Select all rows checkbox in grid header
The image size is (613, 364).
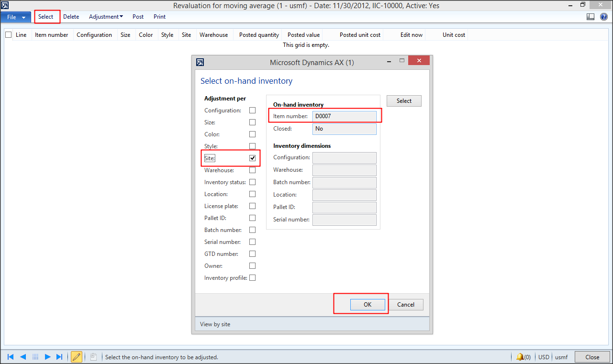pos(9,35)
